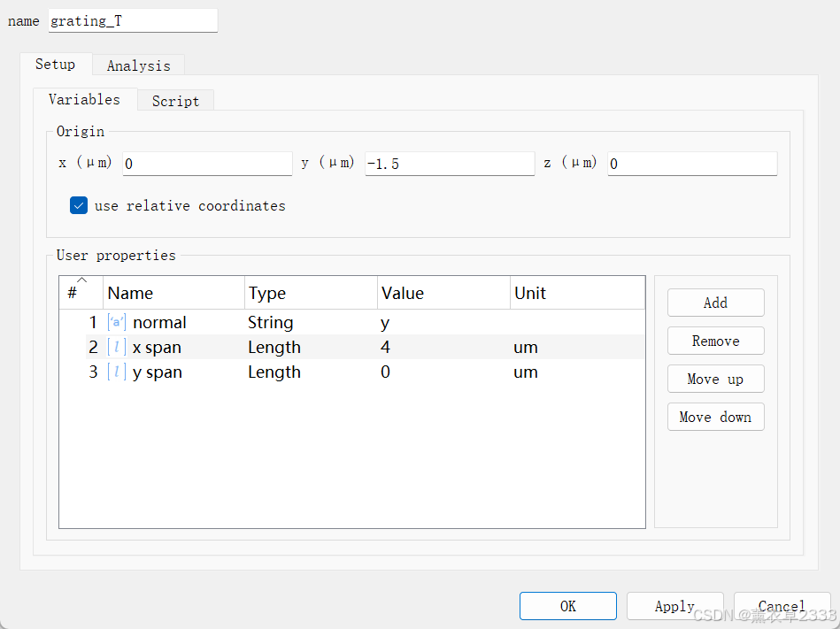Click the Type column header
840x629 pixels.
click(311, 293)
